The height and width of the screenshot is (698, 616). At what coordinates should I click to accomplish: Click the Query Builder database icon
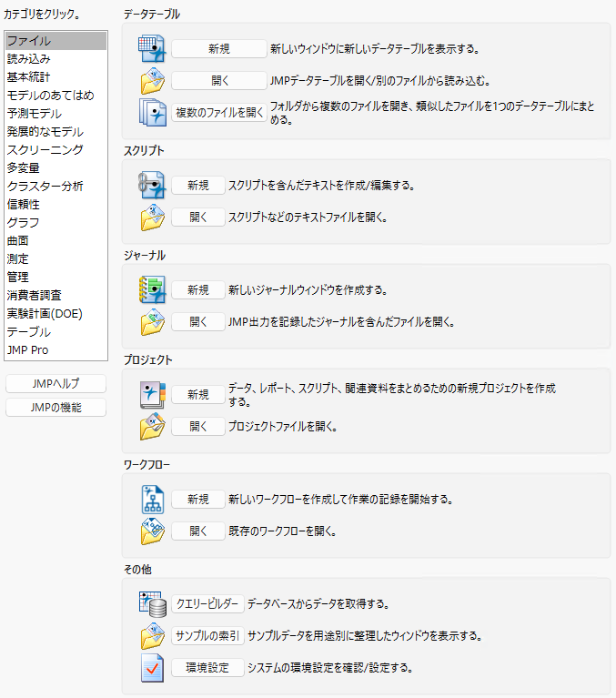(153, 604)
